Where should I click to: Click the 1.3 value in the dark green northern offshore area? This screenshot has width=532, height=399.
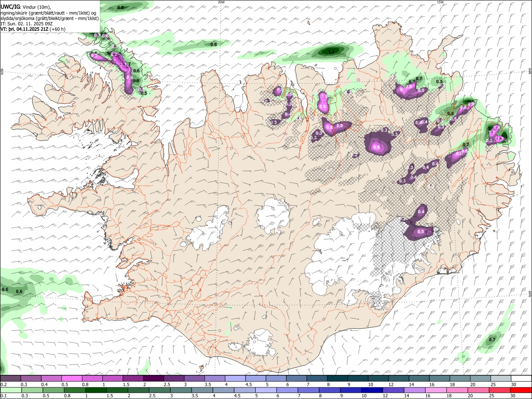click(x=331, y=52)
